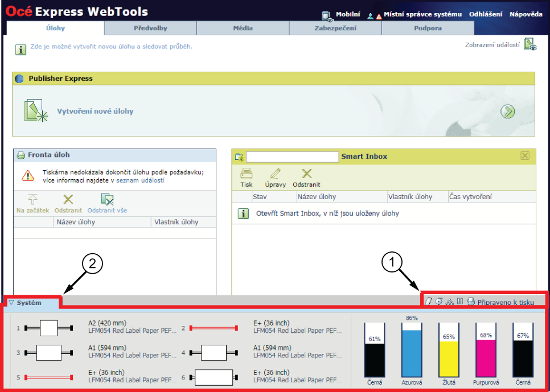Viewport: 550px width, 392px height.
Task: Open the Média tab
Action: (243, 28)
